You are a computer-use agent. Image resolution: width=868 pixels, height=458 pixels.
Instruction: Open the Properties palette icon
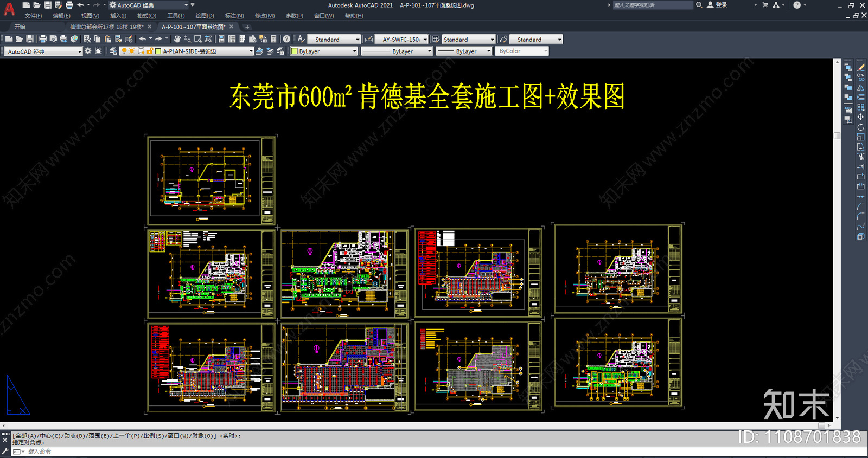[221, 39]
